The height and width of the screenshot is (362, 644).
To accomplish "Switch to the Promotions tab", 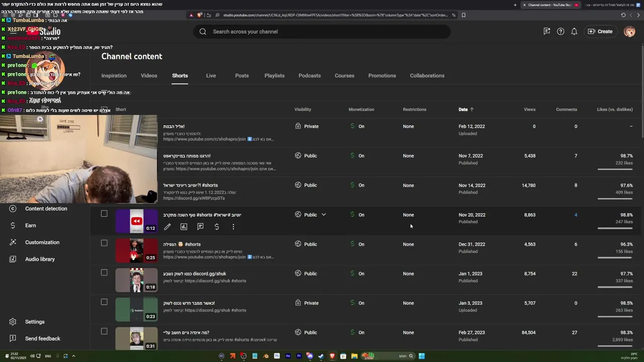I will click(382, 75).
